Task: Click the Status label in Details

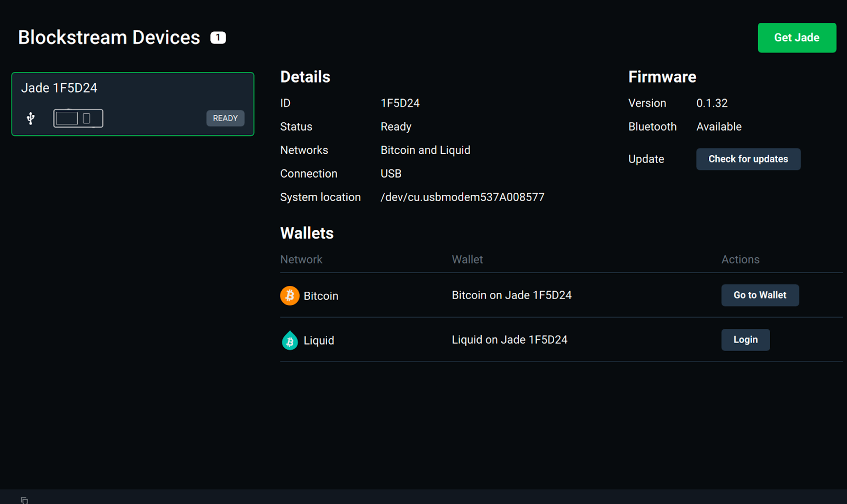Action: [x=296, y=127]
